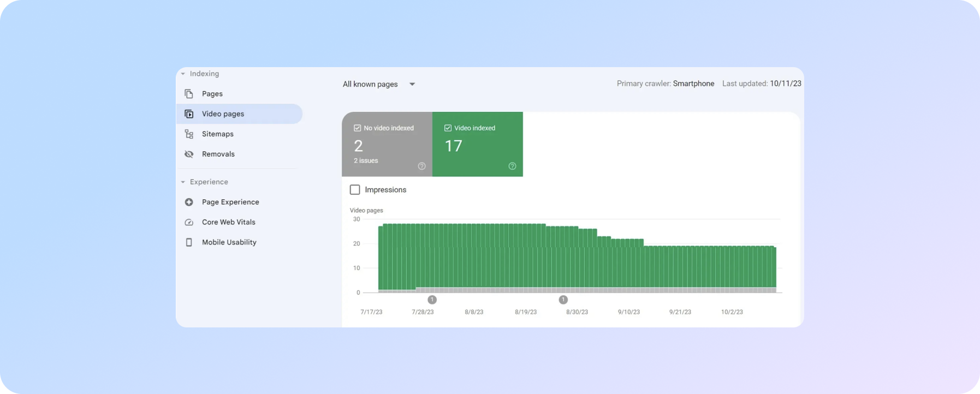Viewport: 980px width, 394px height.
Task: Click the Smartphone primary crawler value
Action: pos(693,83)
